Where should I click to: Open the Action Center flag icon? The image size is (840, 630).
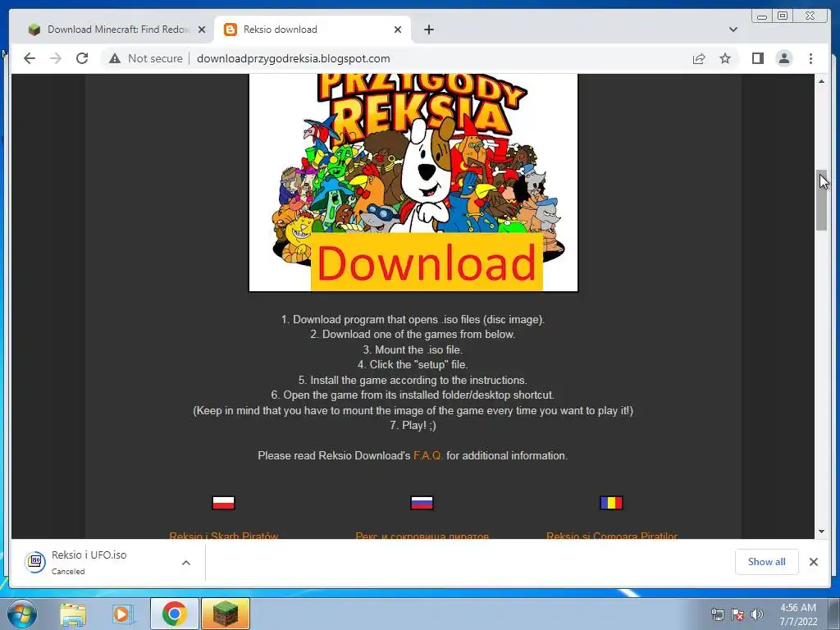[737, 614]
